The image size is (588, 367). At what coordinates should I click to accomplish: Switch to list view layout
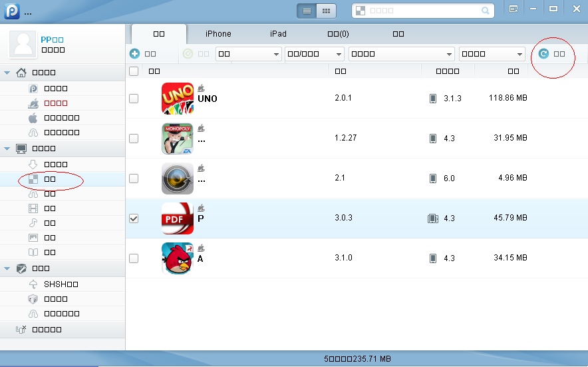307,11
